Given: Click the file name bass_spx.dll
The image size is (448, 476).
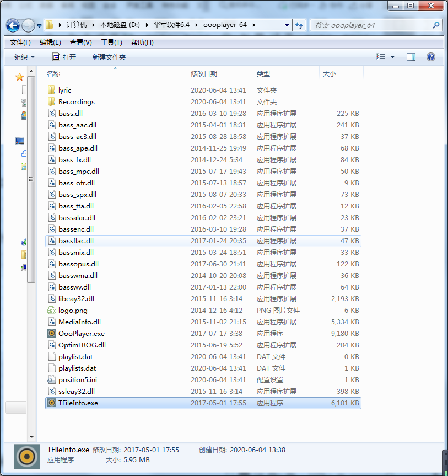Looking at the screenshot, I should tap(77, 194).
